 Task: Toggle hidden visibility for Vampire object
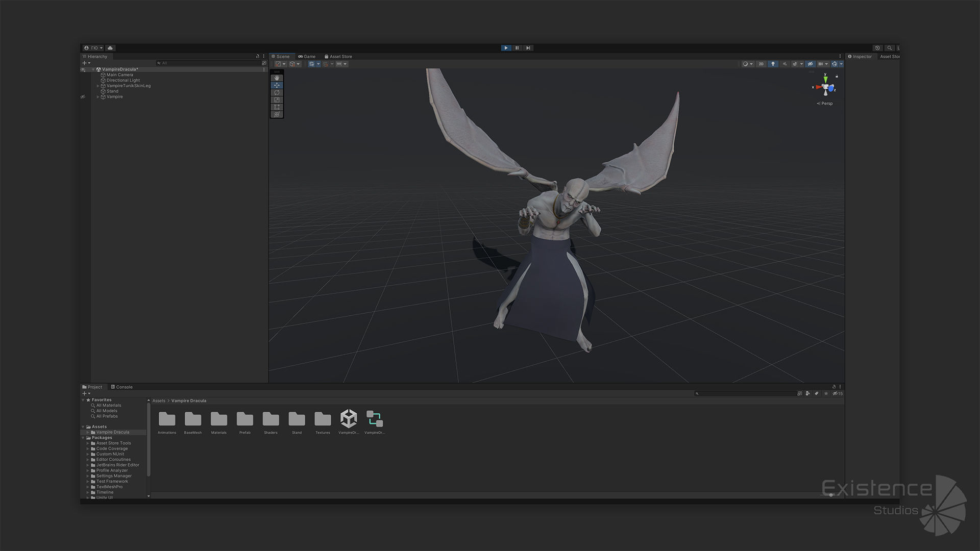(83, 96)
